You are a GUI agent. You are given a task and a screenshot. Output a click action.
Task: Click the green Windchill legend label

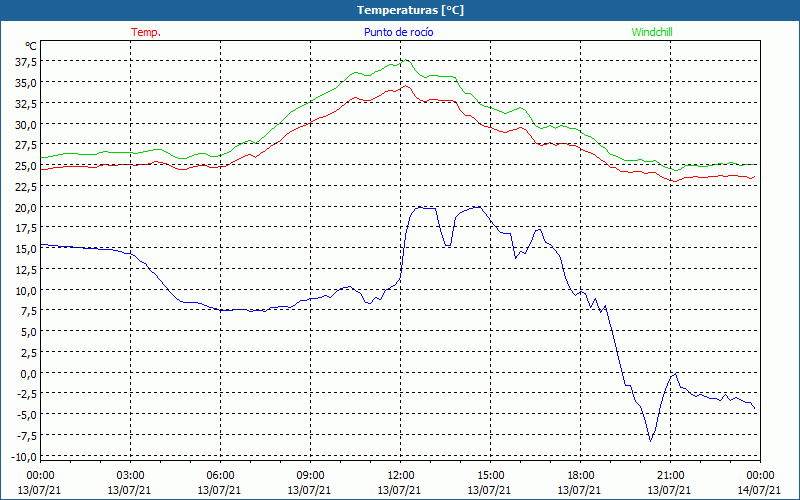coord(652,32)
